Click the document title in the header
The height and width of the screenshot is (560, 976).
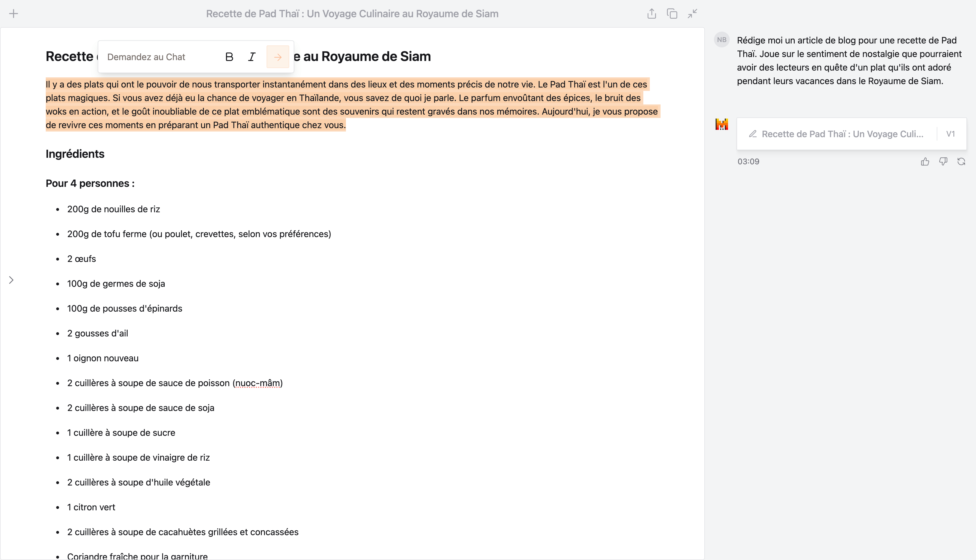(352, 14)
